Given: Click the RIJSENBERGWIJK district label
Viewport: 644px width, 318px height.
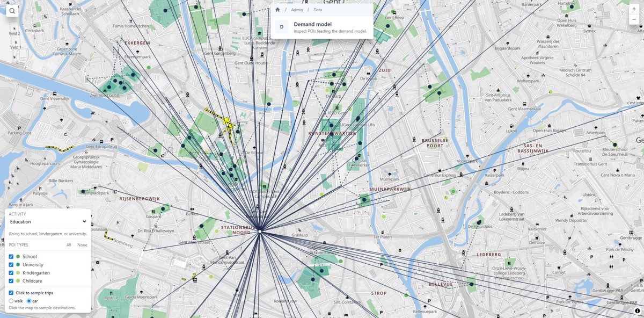Looking at the screenshot, I should 140,199.
